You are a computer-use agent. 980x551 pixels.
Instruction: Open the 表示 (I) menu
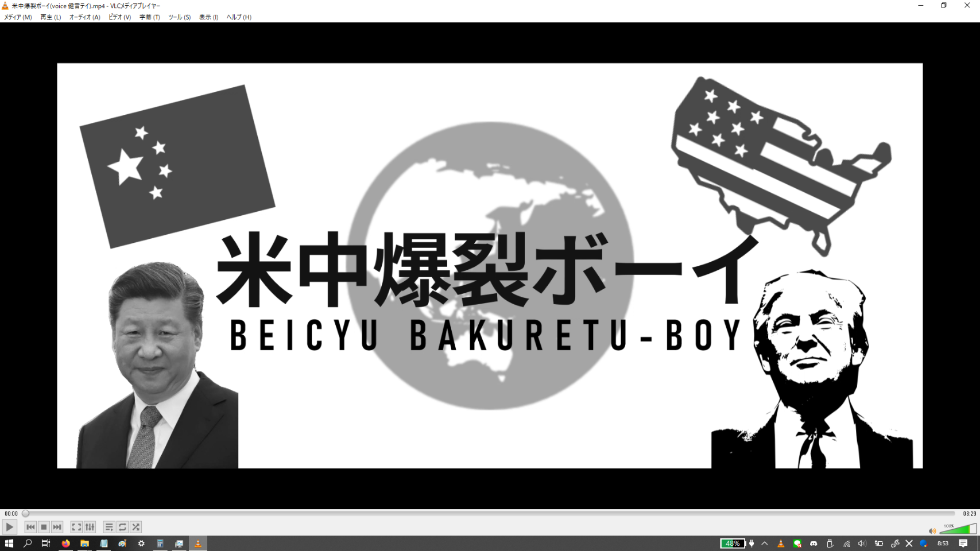(208, 17)
